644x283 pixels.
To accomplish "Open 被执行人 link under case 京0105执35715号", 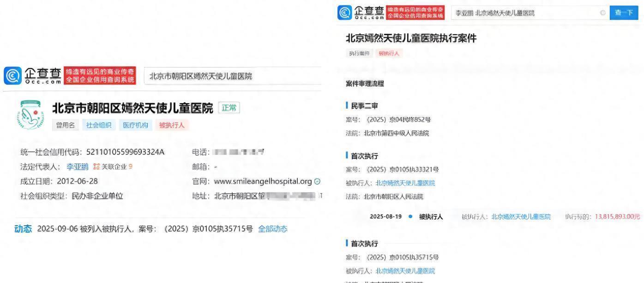I will coord(405,271).
